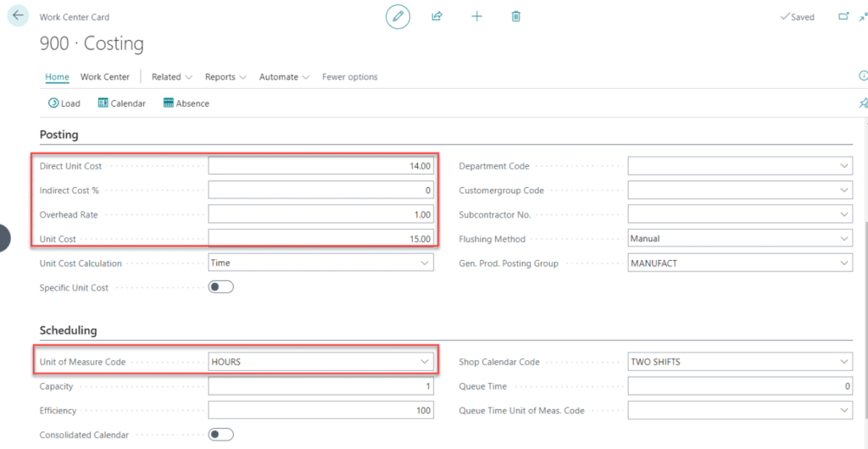The width and height of the screenshot is (868, 449).
Task: Open the Reports menu
Action: point(225,77)
